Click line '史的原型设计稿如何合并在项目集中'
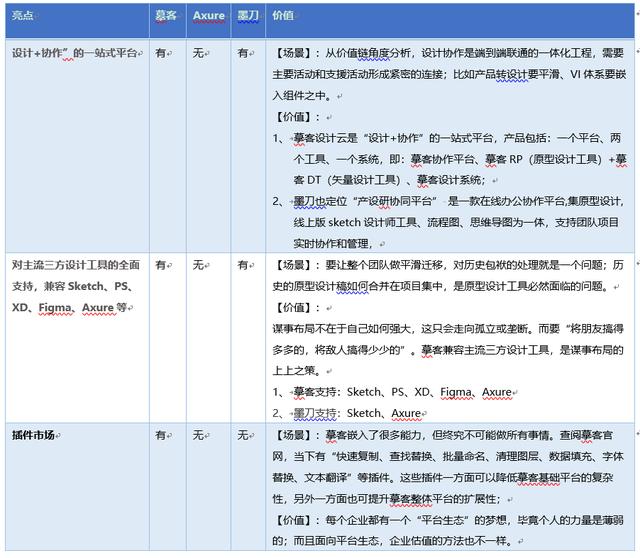Screen dimensions: 640x558 [440, 287]
